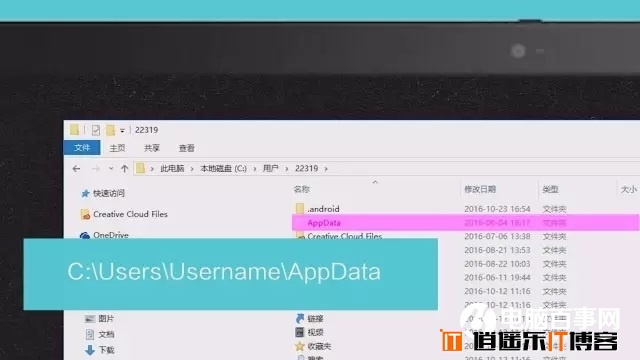The height and width of the screenshot is (360, 640).
Task: Expand chevron after 此电脑 in path
Action: tap(192, 169)
